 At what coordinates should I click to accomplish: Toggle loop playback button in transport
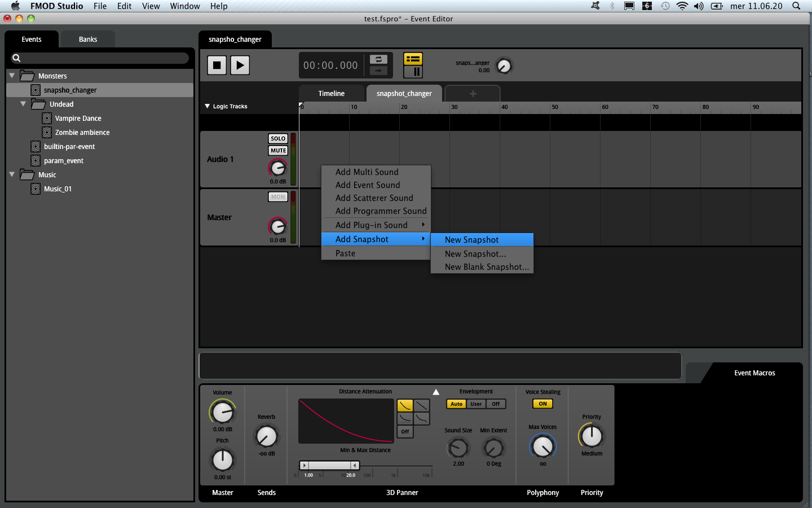pos(378,59)
